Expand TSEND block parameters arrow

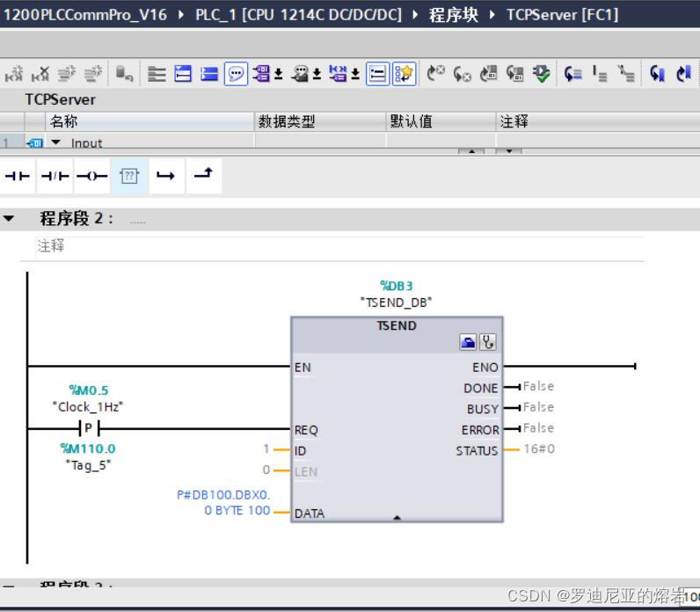pos(397,518)
